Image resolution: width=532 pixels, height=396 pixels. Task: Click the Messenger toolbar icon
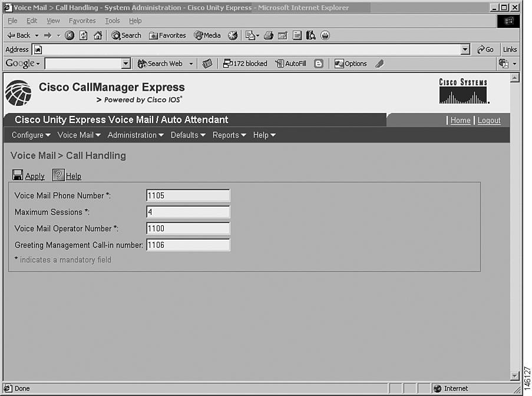click(325, 35)
